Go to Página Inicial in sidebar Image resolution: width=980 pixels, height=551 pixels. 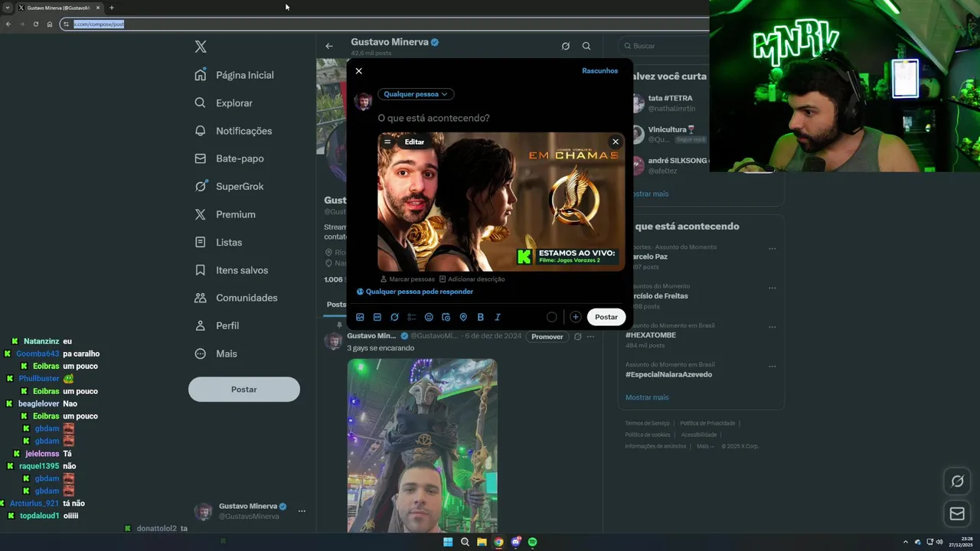click(234, 75)
